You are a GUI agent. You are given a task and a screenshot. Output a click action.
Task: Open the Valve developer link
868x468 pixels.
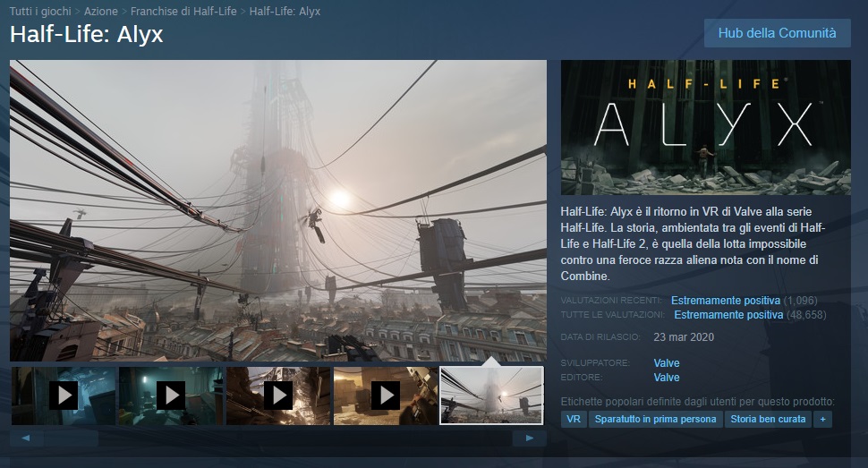[667, 363]
